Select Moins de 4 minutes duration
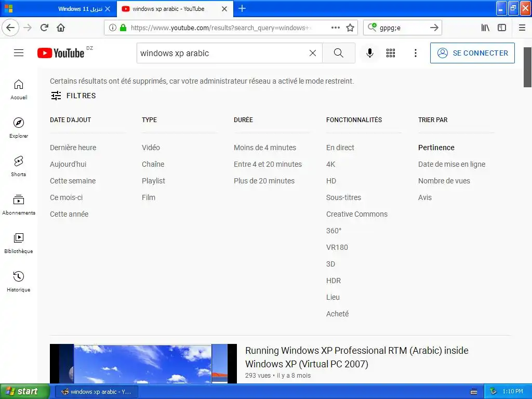532x399 pixels. click(264, 148)
